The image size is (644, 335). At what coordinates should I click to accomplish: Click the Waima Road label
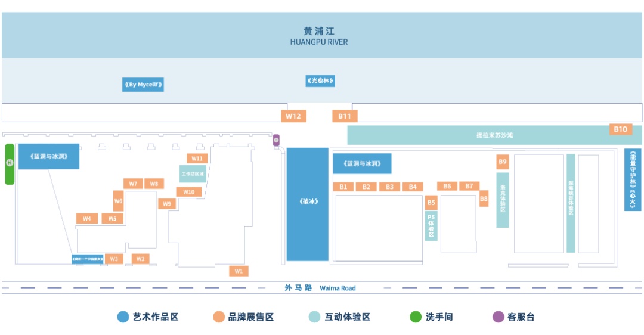coord(338,288)
